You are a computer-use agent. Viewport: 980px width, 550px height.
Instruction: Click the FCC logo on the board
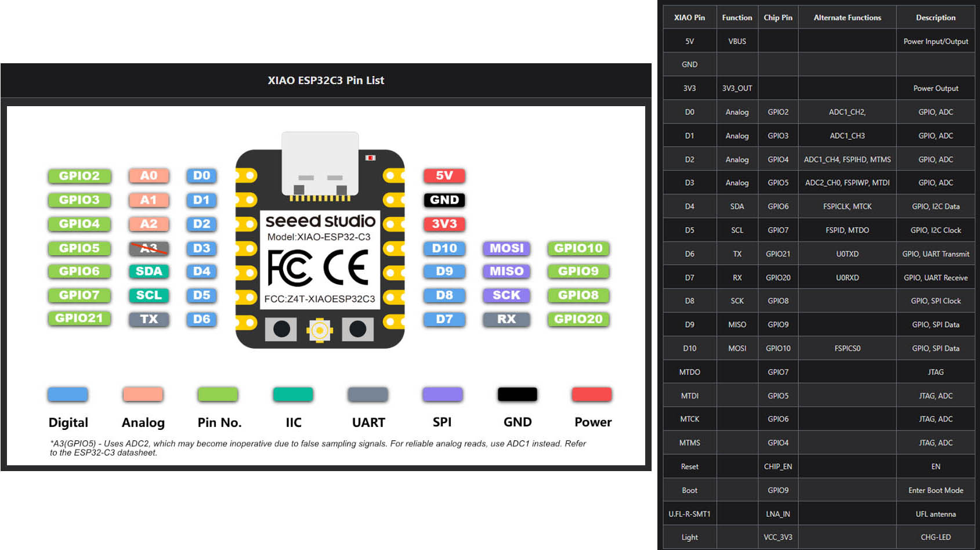coord(290,267)
